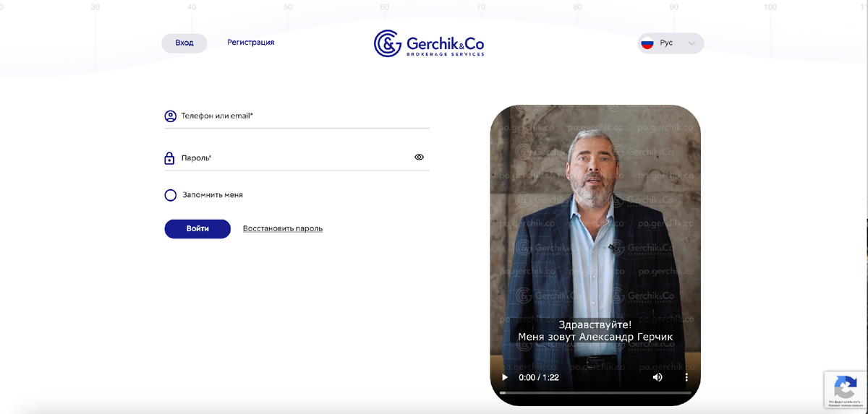The image size is (868, 414).
Task: Toggle password visibility with the eye icon
Action: 419,157
